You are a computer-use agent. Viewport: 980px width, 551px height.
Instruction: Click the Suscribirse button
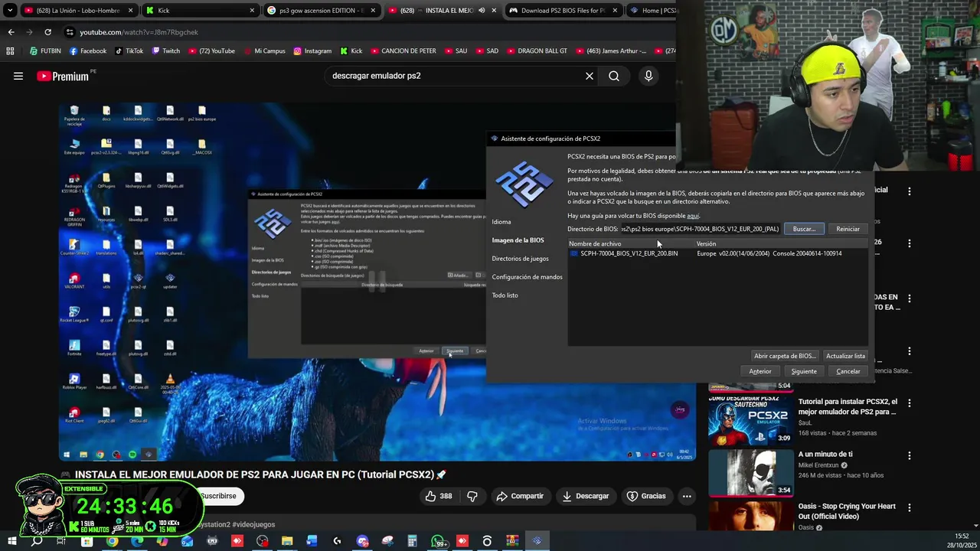coord(219,496)
